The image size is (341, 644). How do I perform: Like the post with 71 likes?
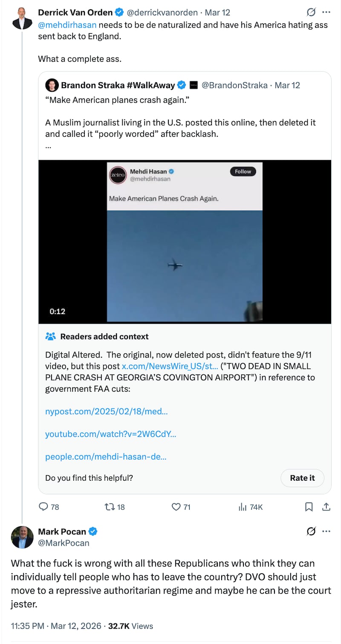pyautogui.click(x=176, y=507)
